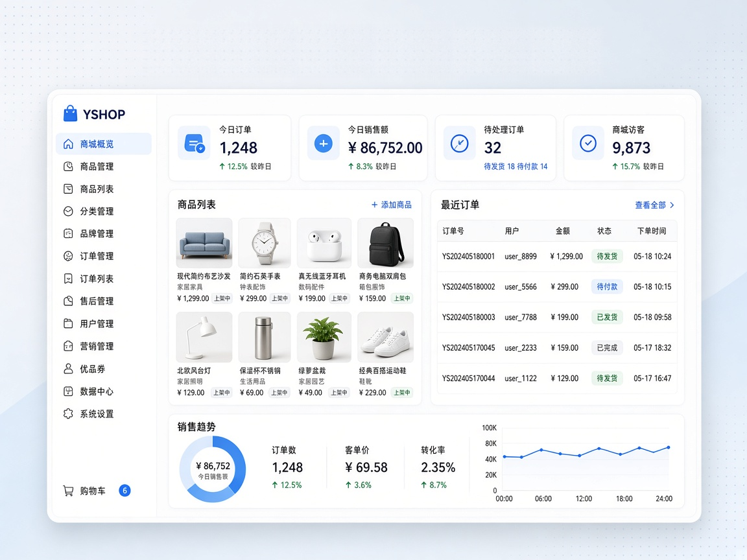Select the 商城概览 home icon
Viewport: 747px width, 560px height.
coord(68,144)
